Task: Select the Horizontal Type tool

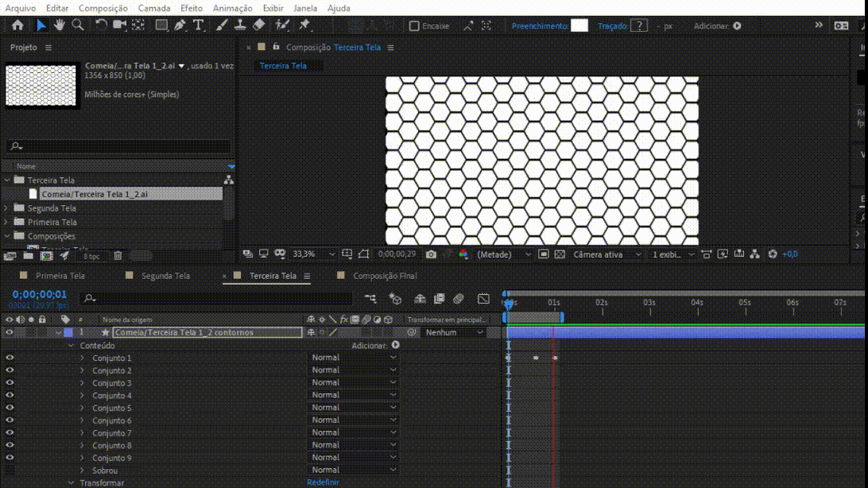Action: pyautogui.click(x=199, y=25)
